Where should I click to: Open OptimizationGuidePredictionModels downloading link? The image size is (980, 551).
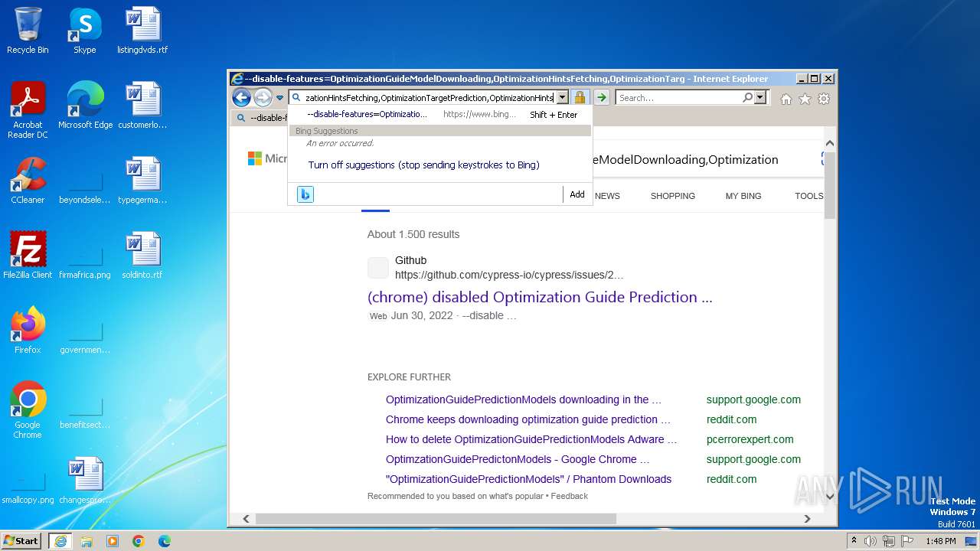[524, 399]
